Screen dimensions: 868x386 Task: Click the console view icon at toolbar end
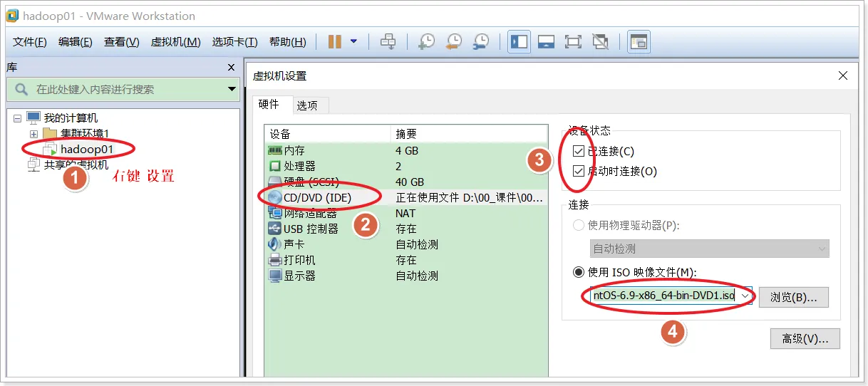pos(639,42)
